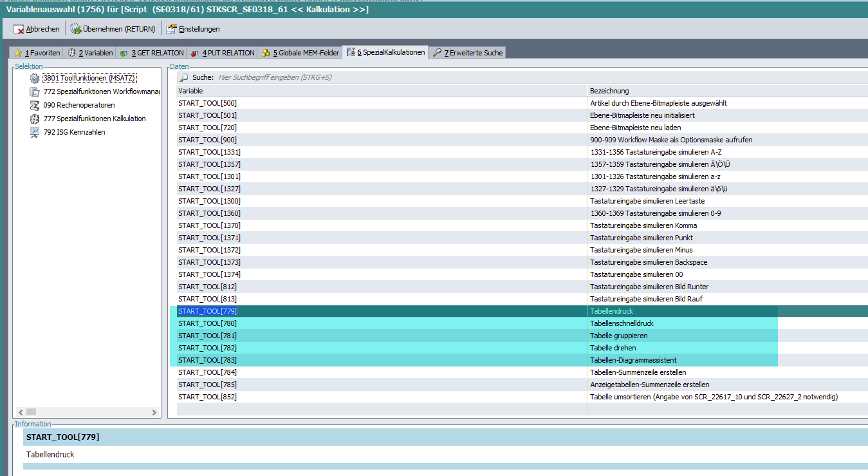Click the magnifier icon beside Suche
The height and width of the screenshot is (476, 868).
184,77
